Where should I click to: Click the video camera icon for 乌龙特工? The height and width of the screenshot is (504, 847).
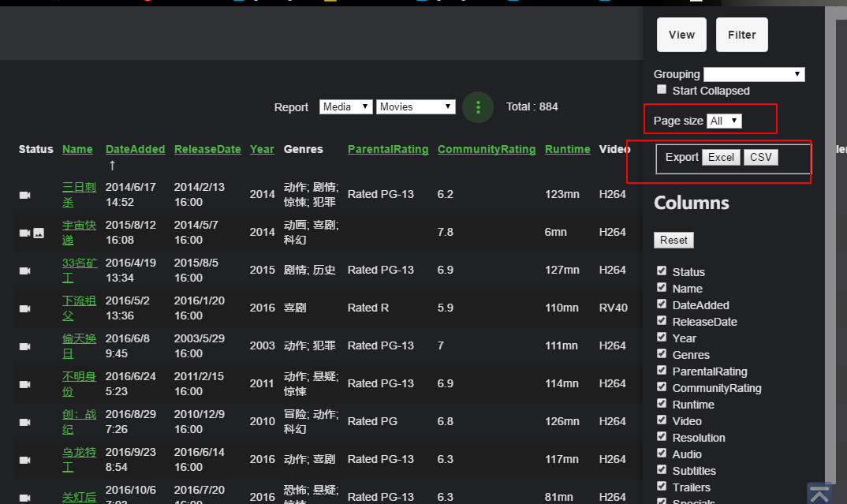(x=24, y=460)
